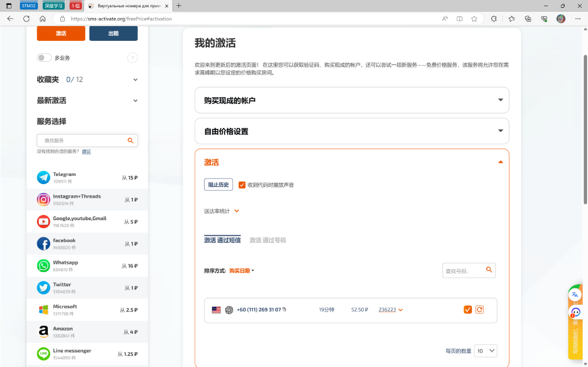Copy the phone number +60 (111) 269 31 07
The width and height of the screenshot is (588, 367).
[285, 310]
